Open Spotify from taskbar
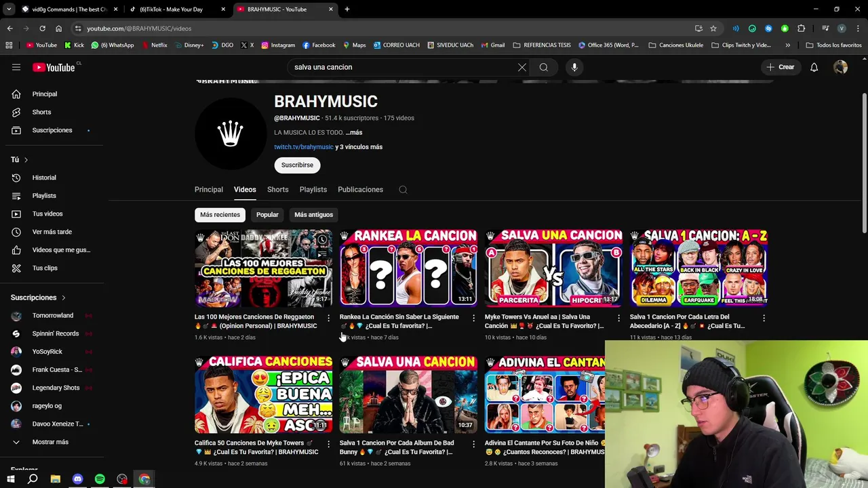This screenshot has width=868, height=488. (x=100, y=479)
